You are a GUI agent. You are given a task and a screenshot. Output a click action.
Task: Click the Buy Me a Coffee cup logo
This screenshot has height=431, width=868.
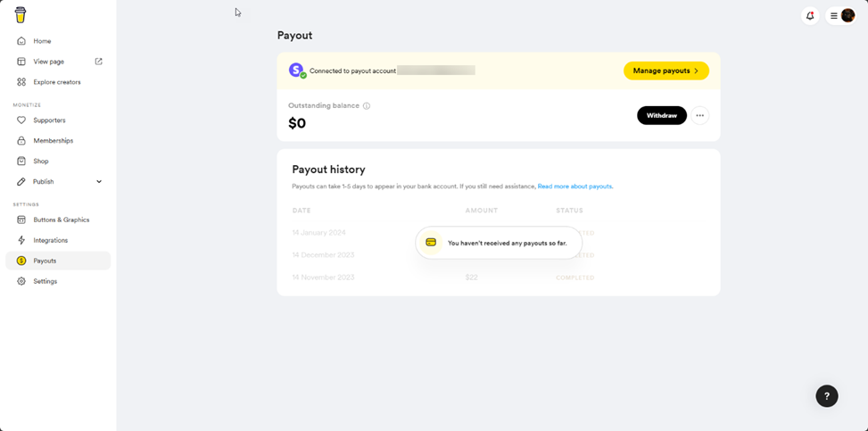21,15
